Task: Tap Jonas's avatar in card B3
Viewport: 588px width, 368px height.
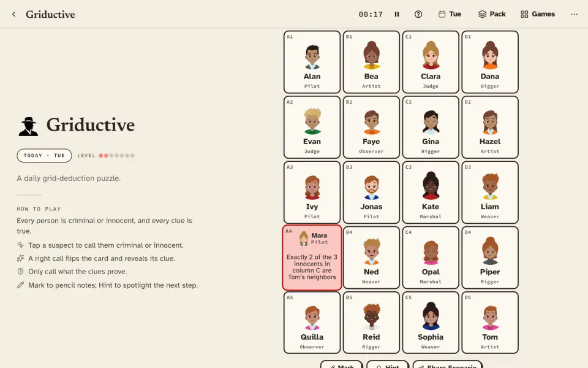Action: [x=371, y=187]
